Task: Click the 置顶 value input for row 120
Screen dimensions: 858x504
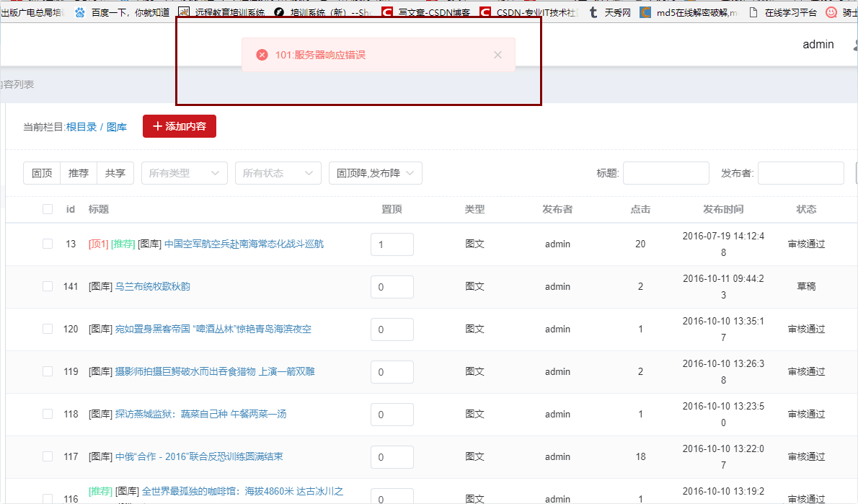Action: pyautogui.click(x=392, y=330)
